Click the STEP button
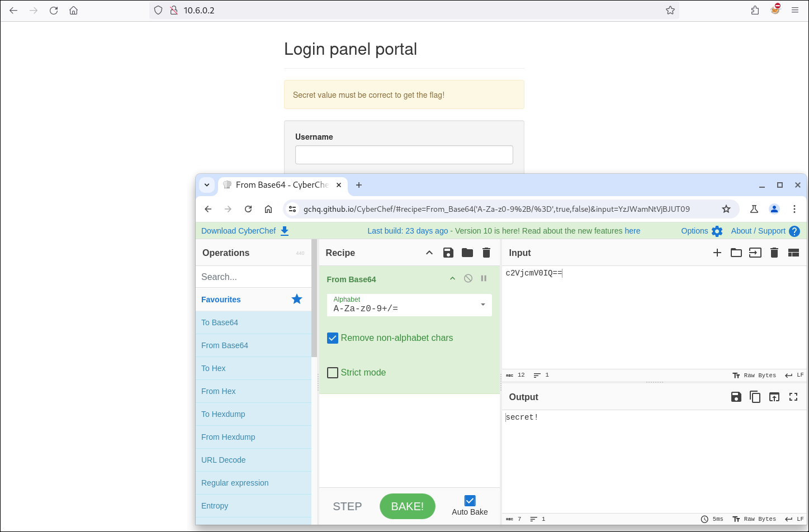 coord(347,506)
